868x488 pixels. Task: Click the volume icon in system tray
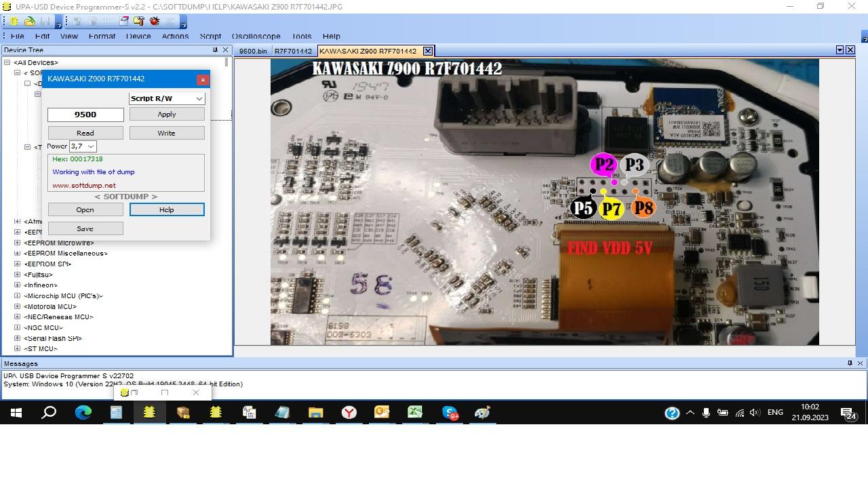coord(754,413)
